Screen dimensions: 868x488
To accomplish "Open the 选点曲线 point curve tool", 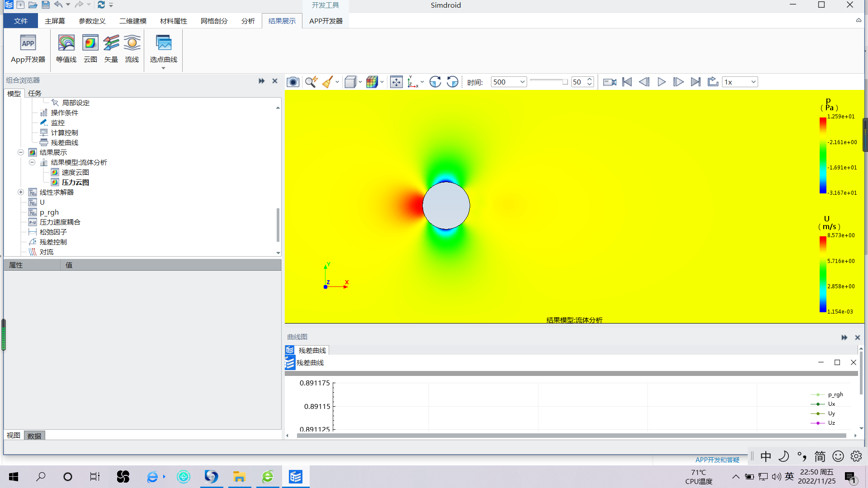I will click(x=164, y=48).
